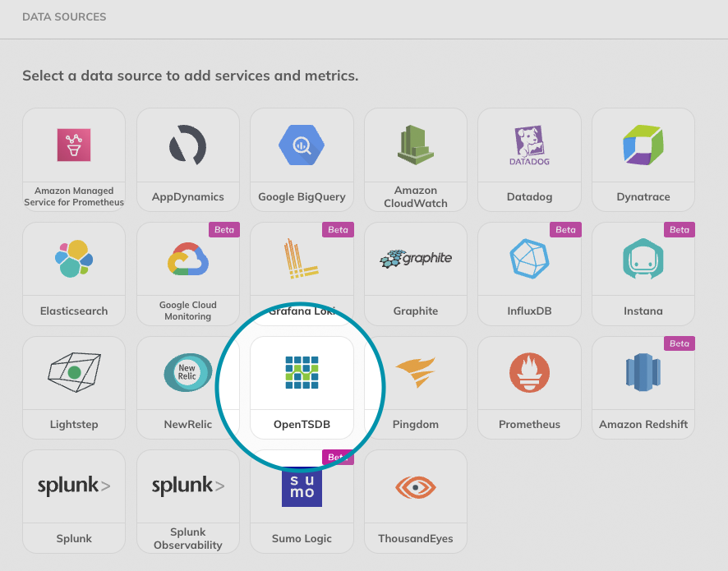Click the Pingdom data source label
The width and height of the screenshot is (728, 571).
[x=415, y=425]
